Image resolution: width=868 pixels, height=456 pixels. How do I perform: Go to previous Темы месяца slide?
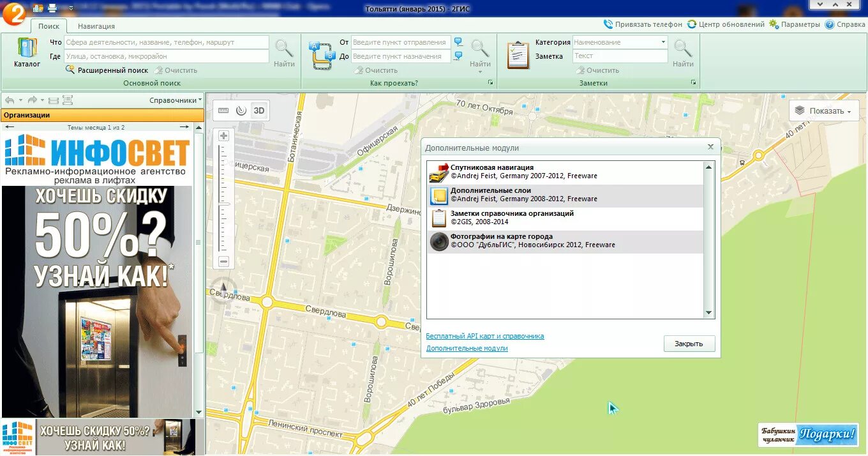click(x=9, y=127)
